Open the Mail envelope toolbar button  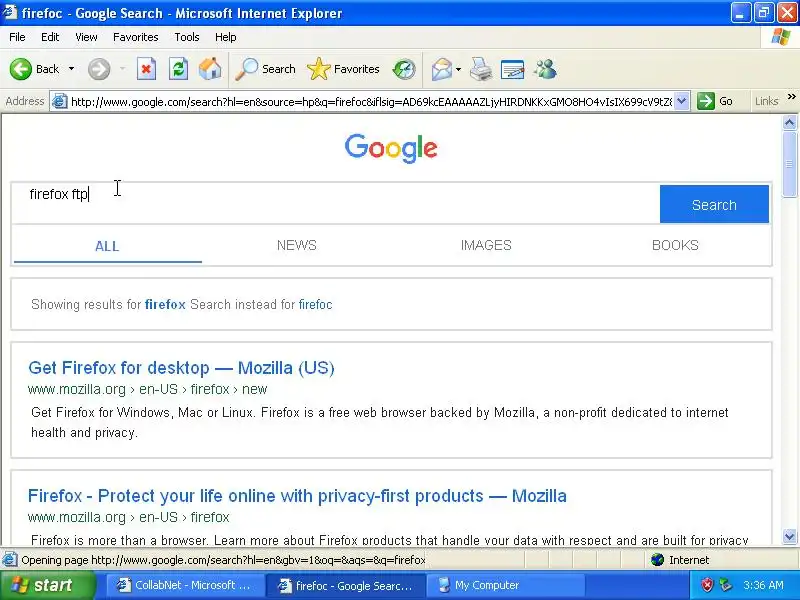(x=441, y=69)
